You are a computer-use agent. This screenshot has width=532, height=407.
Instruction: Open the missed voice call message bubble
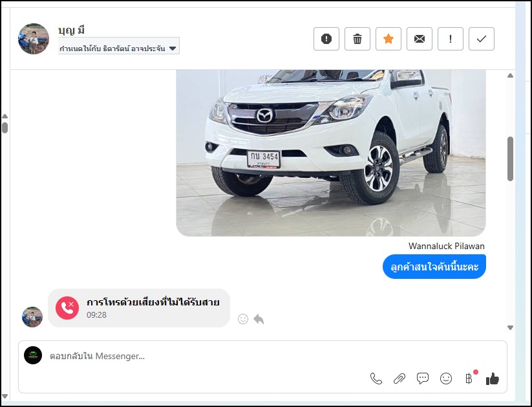point(139,308)
